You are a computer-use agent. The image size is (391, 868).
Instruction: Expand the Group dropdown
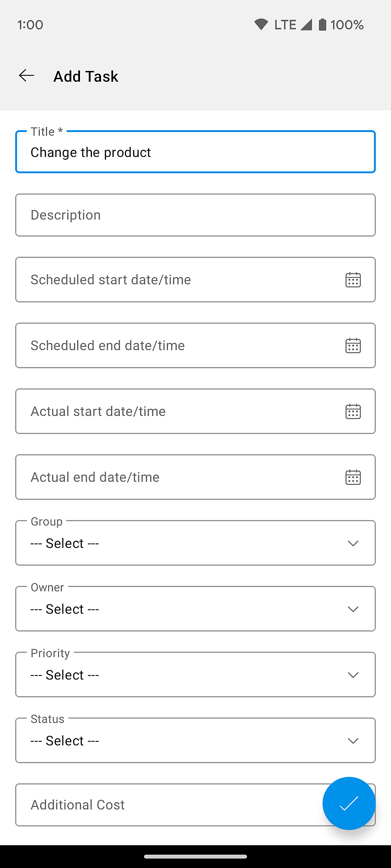coord(195,543)
